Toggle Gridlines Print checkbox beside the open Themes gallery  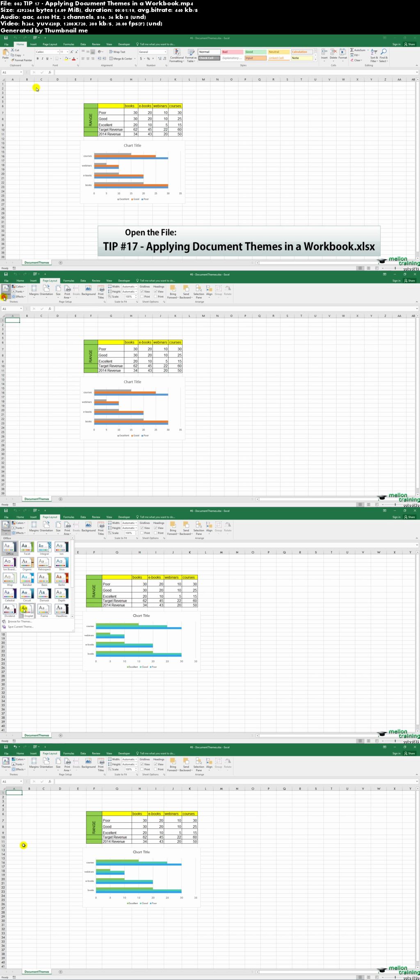(x=142, y=533)
